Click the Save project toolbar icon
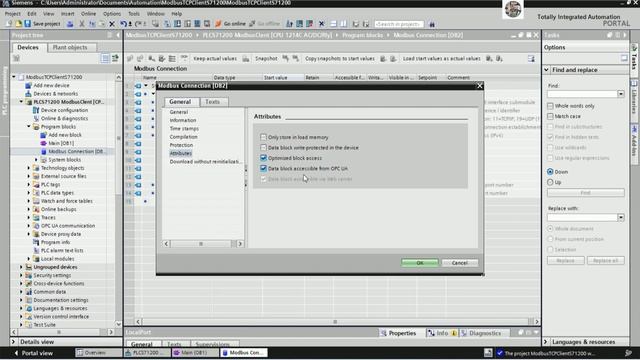Screen dimensions: 640x360 [28, 24]
